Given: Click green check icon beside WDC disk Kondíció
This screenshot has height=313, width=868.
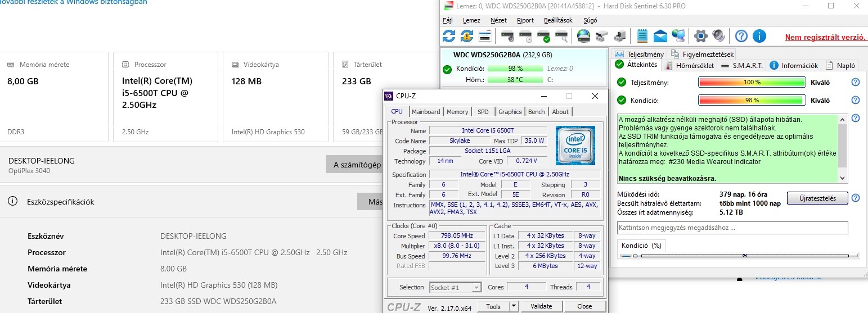Looking at the screenshot, I should pyautogui.click(x=447, y=70).
